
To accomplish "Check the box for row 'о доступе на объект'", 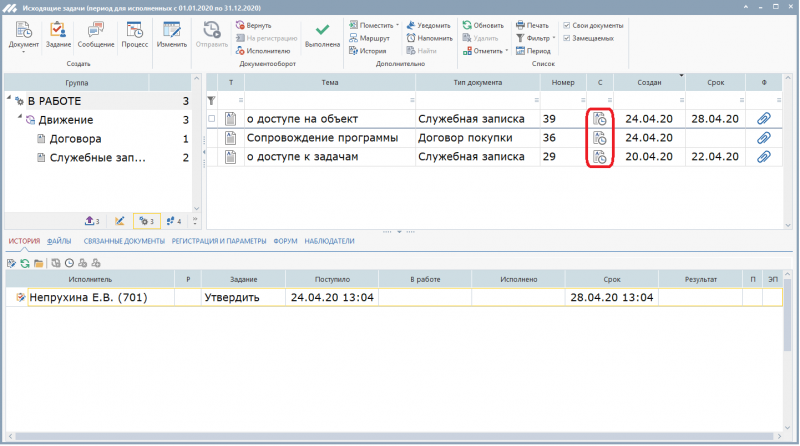I will [x=211, y=119].
